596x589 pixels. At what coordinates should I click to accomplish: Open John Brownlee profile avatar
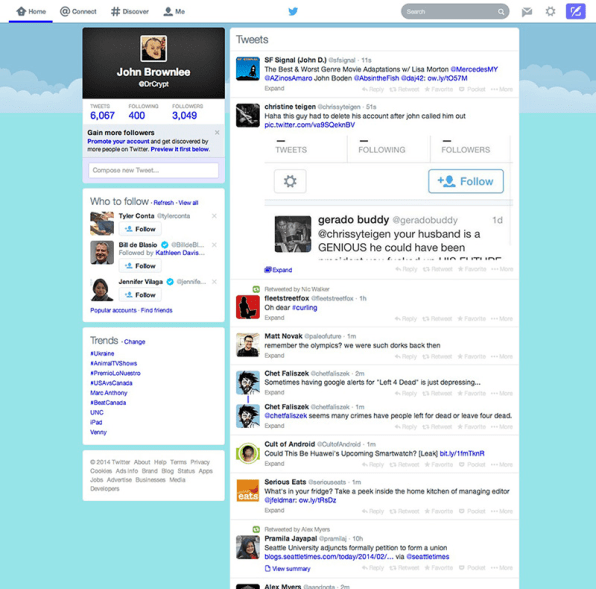(154, 48)
